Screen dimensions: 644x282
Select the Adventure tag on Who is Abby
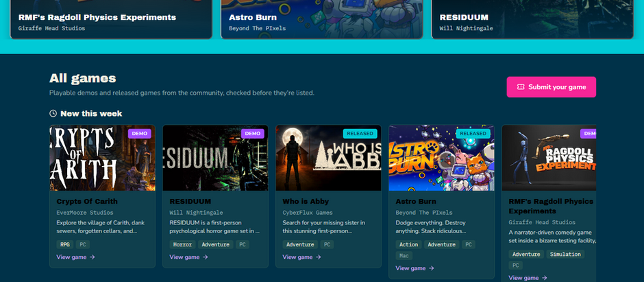[x=300, y=244]
